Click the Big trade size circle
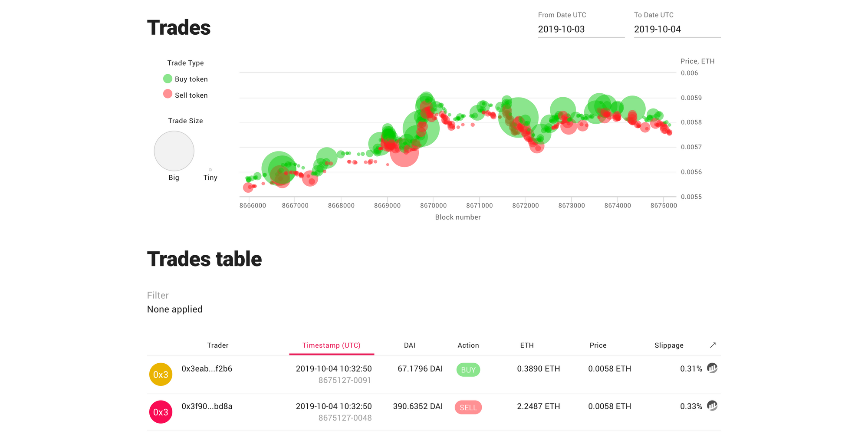The height and width of the screenshot is (434, 868). click(x=174, y=151)
